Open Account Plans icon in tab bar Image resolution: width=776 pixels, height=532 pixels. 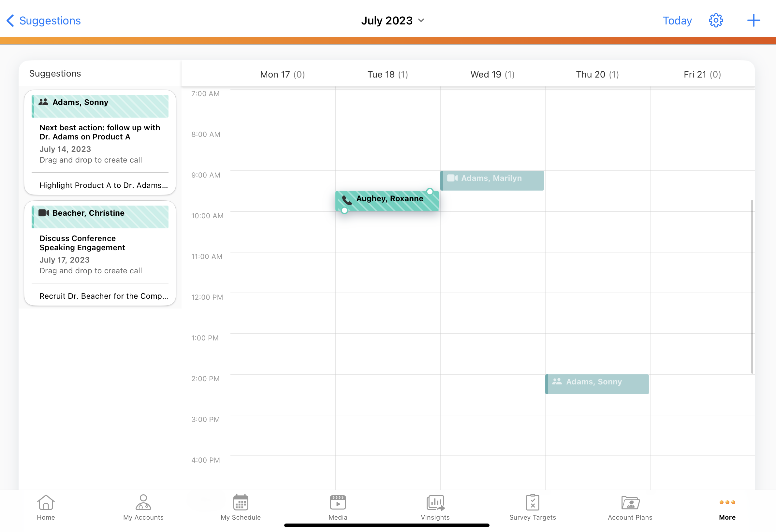[x=630, y=502]
